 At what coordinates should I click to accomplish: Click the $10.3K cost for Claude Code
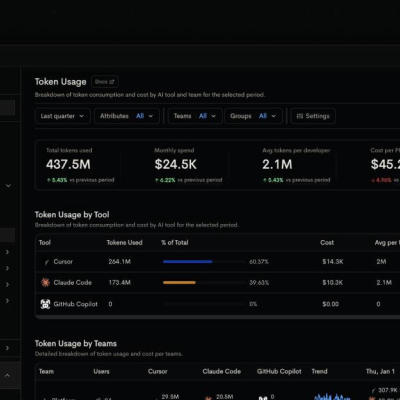point(333,283)
